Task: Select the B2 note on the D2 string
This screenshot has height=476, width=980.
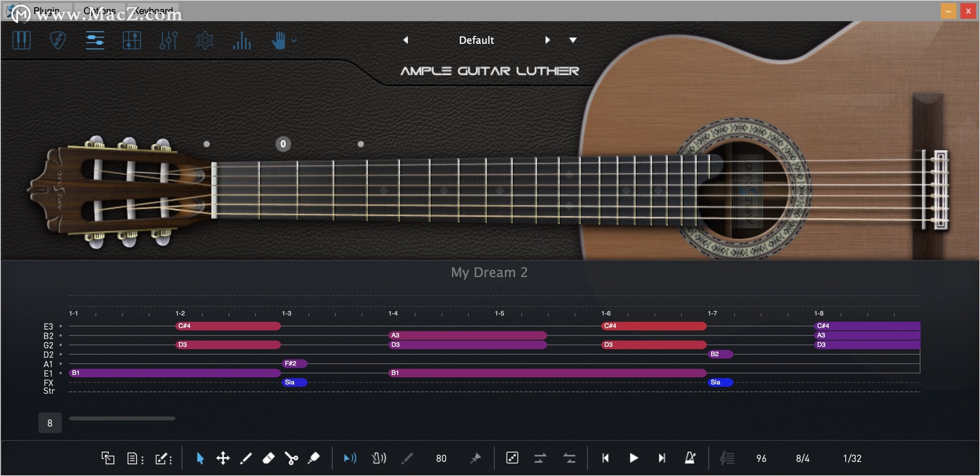Action: pos(720,354)
